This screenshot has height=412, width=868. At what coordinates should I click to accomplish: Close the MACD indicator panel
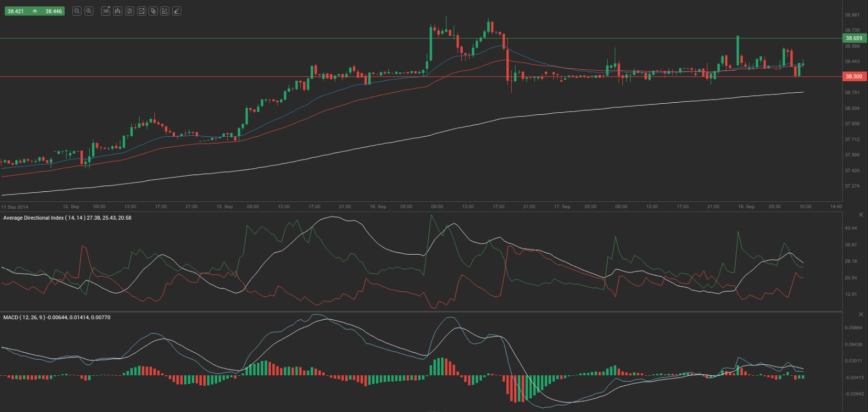pyautogui.click(x=861, y=315)
